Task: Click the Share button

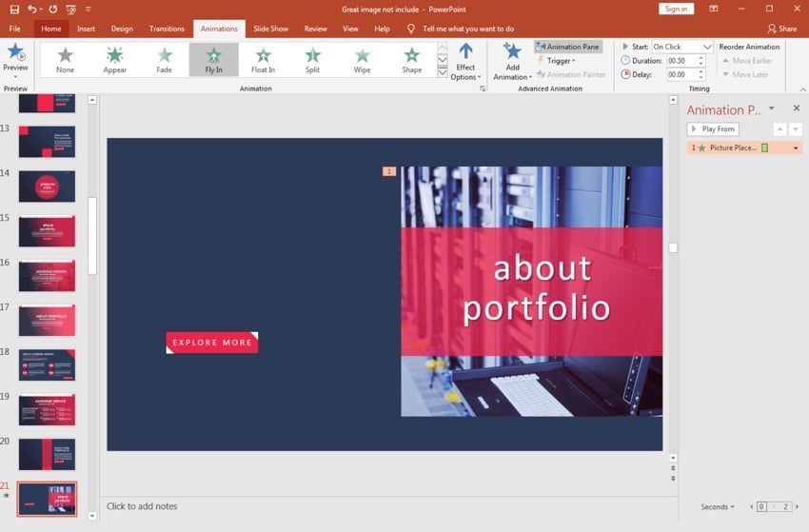Action: point(781,29)
